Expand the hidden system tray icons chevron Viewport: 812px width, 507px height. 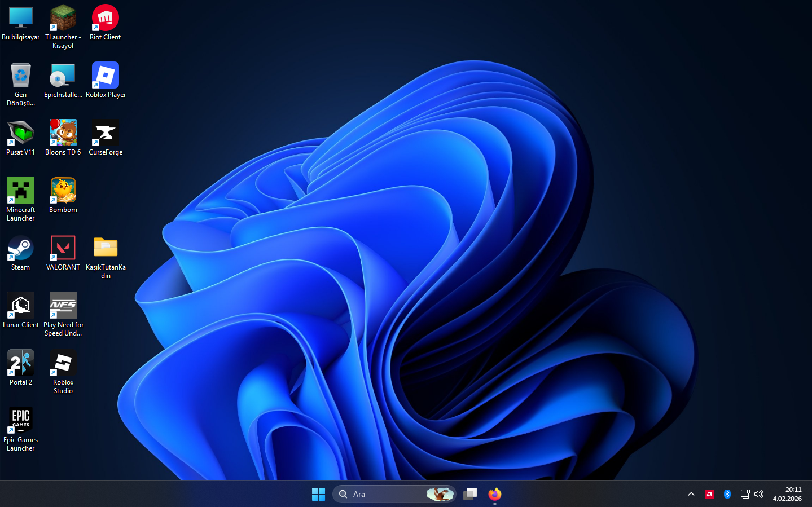coord(691,494)
